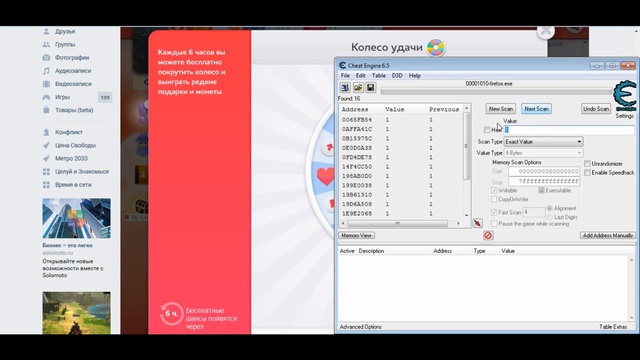Open the Help menu
Viewport: 640px width, 360px height.
tap(415, 76)
